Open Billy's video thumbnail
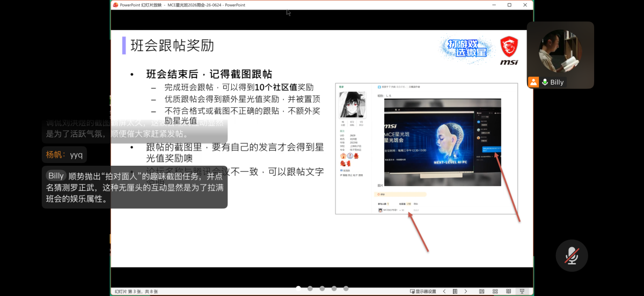Screen dimensions: 644x296 (x=560, y=55)
